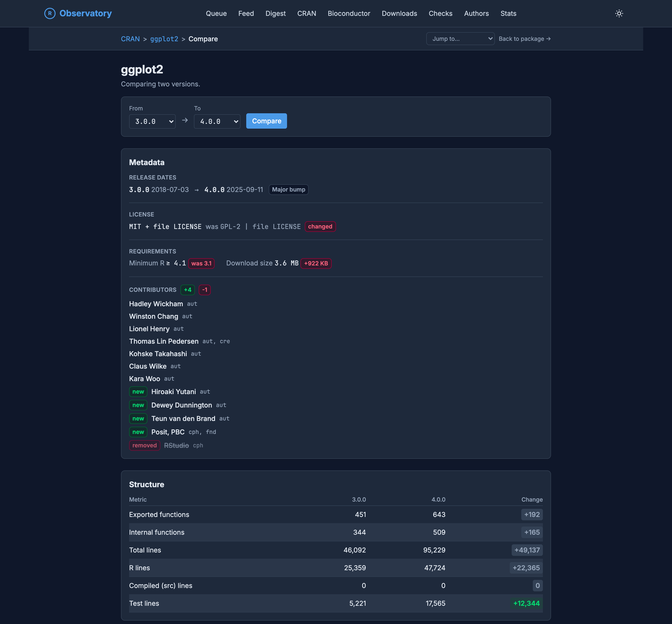Open the Stats nav item
Viewport: 672px width, 624px height.
(508, 13)
